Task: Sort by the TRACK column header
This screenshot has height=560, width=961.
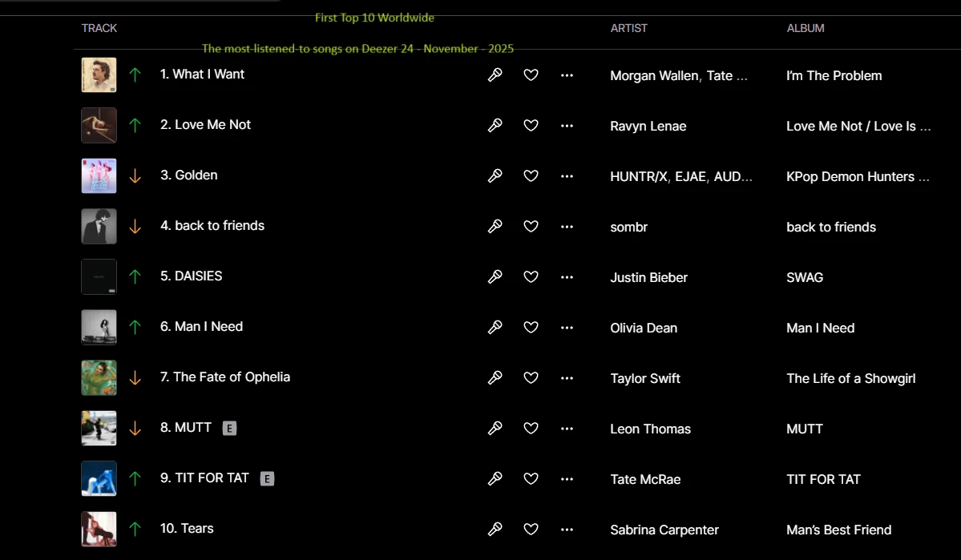Action: click(99, 28)
